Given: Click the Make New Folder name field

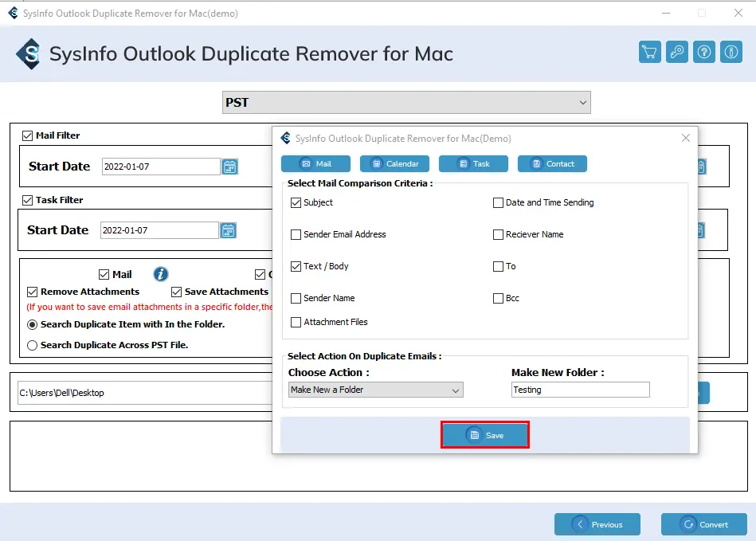Looking at the screenshot, I should tap(581, 390).
